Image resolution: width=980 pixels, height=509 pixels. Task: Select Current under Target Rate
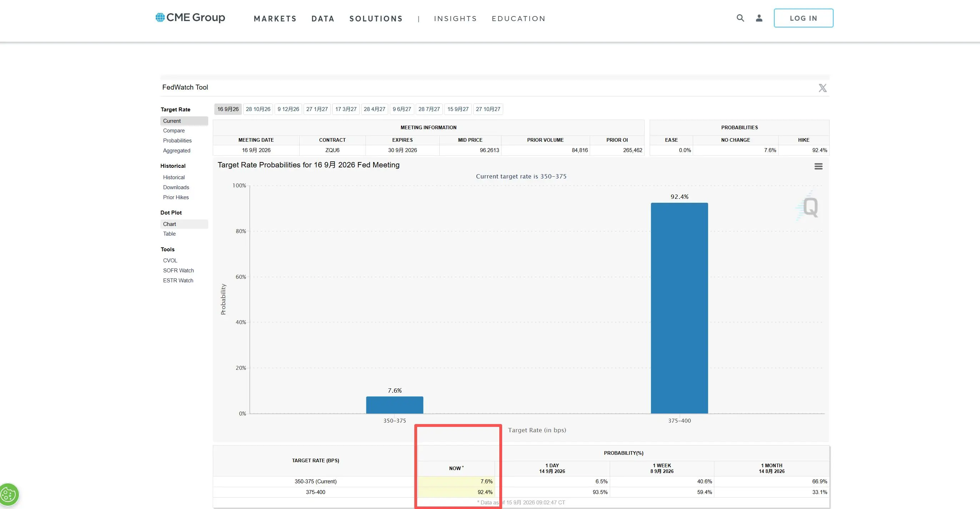(x=184, y=121)
